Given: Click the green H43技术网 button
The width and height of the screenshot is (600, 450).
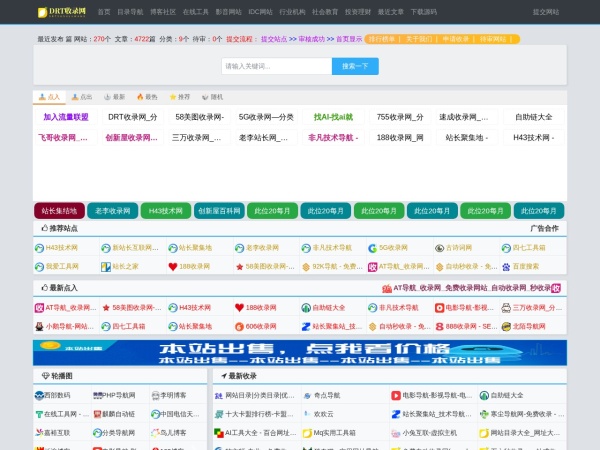Looking at the screenshot, I should (x=166, y=211).
